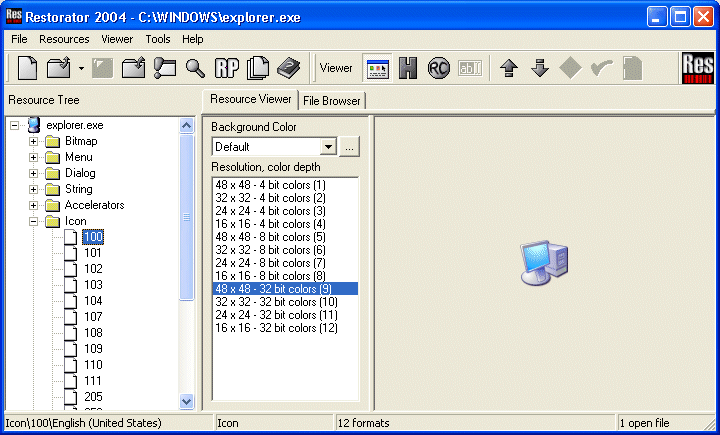Viewport: 720px width, 435px height.
Task: Click the resource tree scrollbar thumb
Action: pos(186,217)
